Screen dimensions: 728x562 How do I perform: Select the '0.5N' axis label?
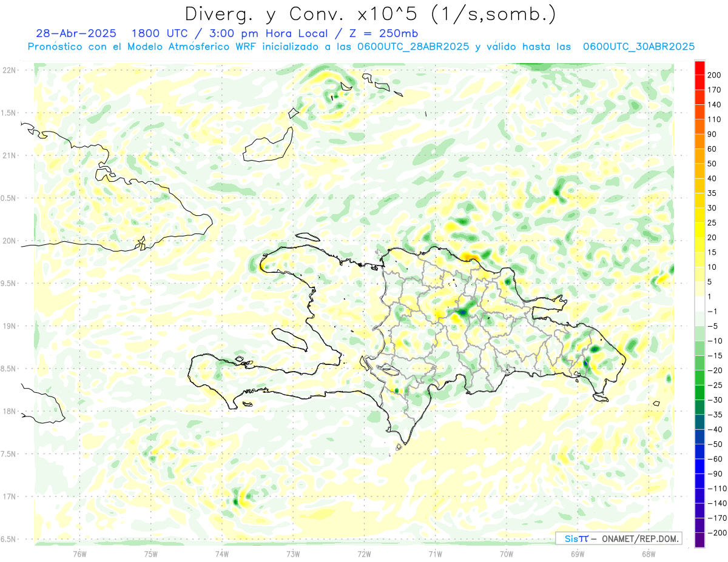tap(9, 198)
